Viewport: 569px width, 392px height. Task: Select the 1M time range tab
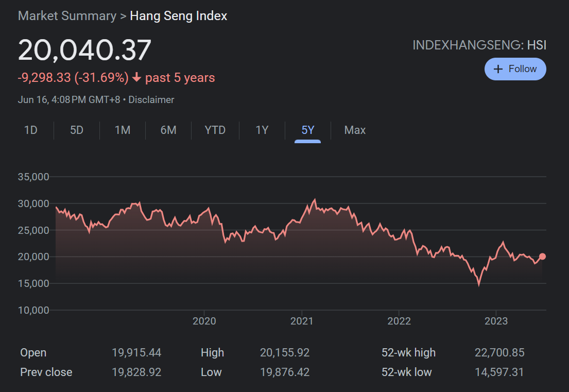(x=123, y=130)
